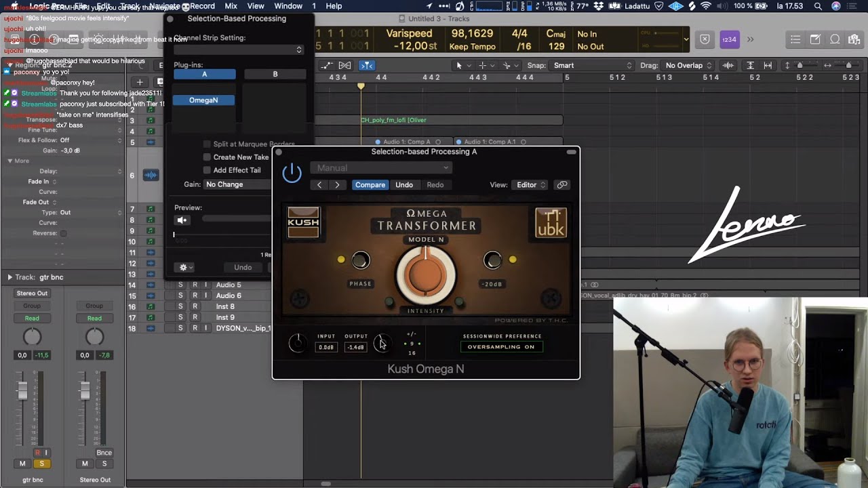
Task: Toggle the OVERSAMPLING ON preference
Action: (x=501, y=347)
